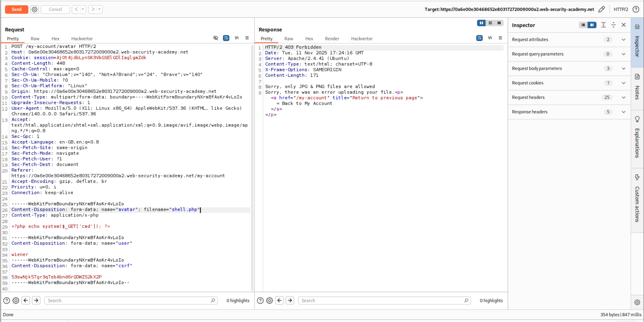Toggle hidden headers with the crossed-eye icon
The height and width of the screenshot is (322, 644).
(216, 38)
